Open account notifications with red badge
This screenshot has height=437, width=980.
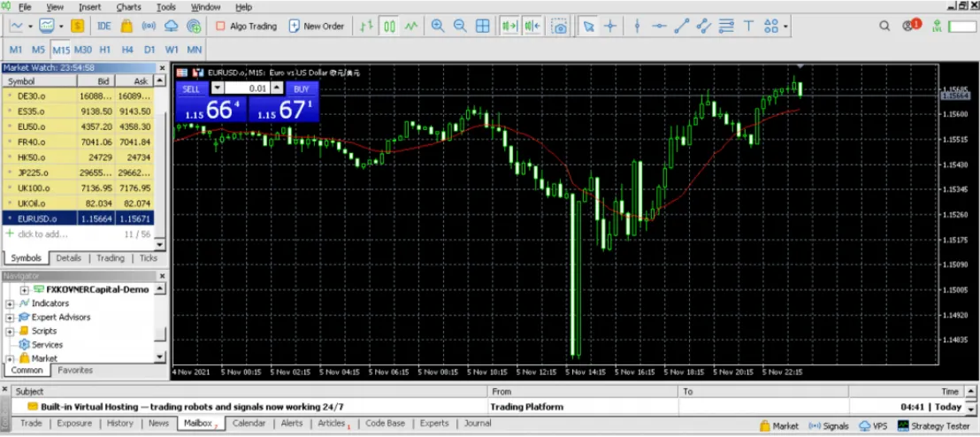click(x=911, y=26)
